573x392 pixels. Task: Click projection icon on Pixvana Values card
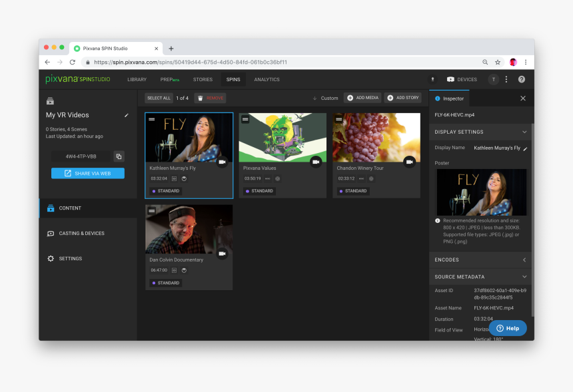278,179
